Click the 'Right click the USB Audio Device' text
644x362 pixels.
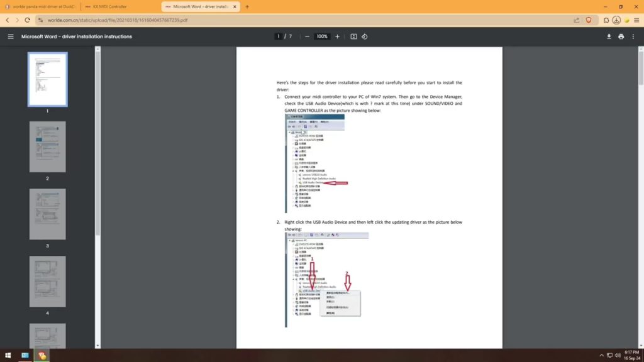tap(373, 226)
